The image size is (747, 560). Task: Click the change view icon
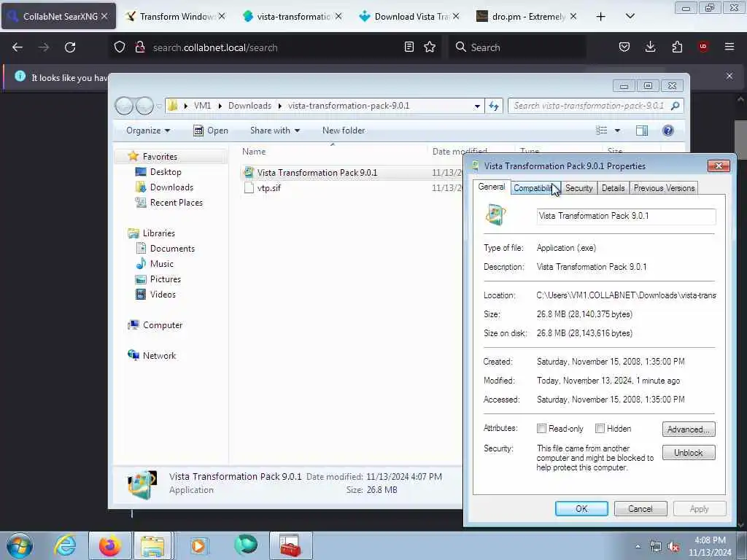tap(602, 131)
